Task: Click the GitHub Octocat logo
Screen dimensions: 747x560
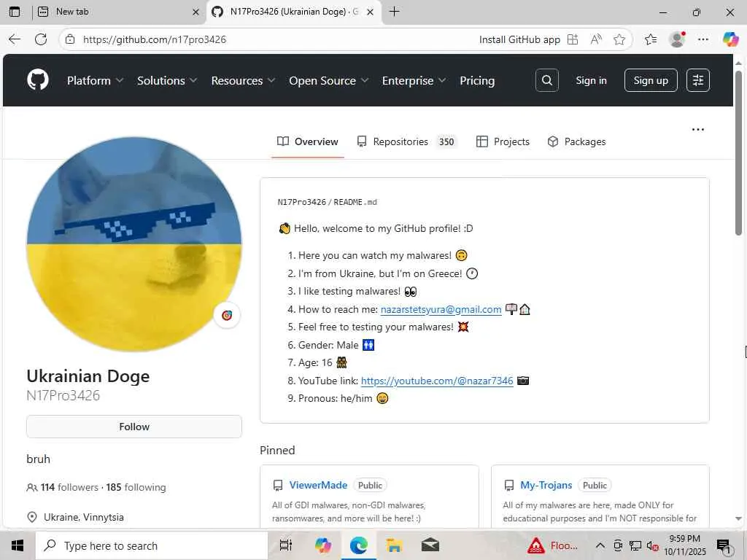Action: click(38, 79)
